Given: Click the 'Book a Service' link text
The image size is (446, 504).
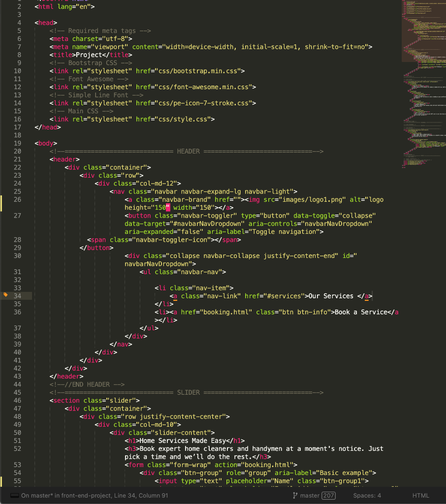Looking at the screenshot, I should [361, 312].
